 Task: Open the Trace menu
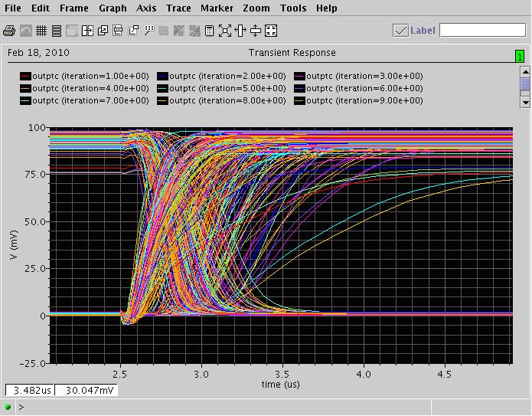178,8
